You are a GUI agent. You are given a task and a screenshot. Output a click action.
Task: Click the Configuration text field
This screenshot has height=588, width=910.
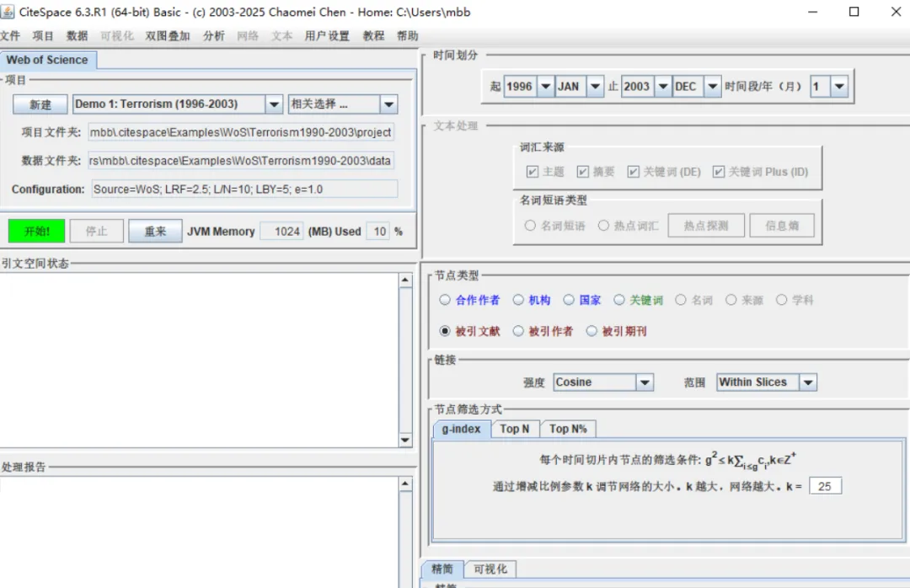[x=244, y=190]
